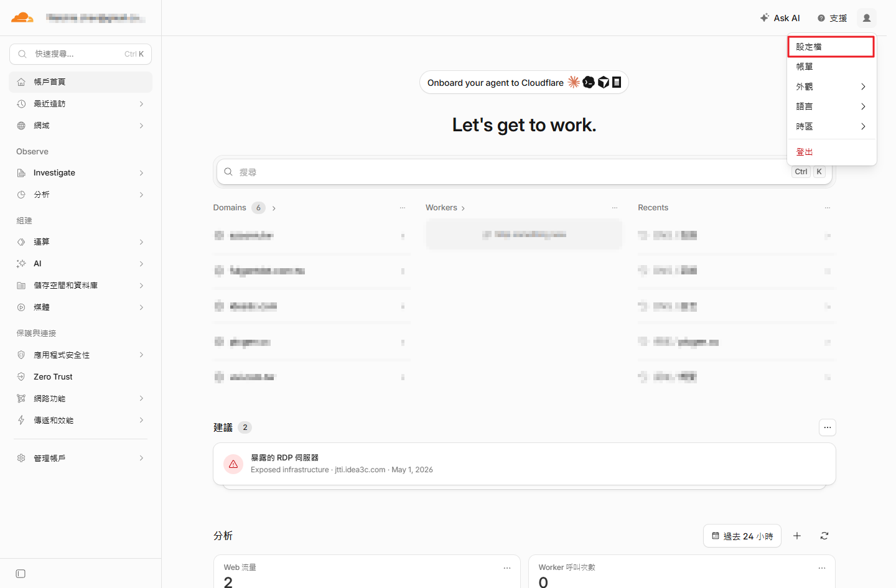
Task: Click the 網域 globe icon
Action: (x=21, y=126)
